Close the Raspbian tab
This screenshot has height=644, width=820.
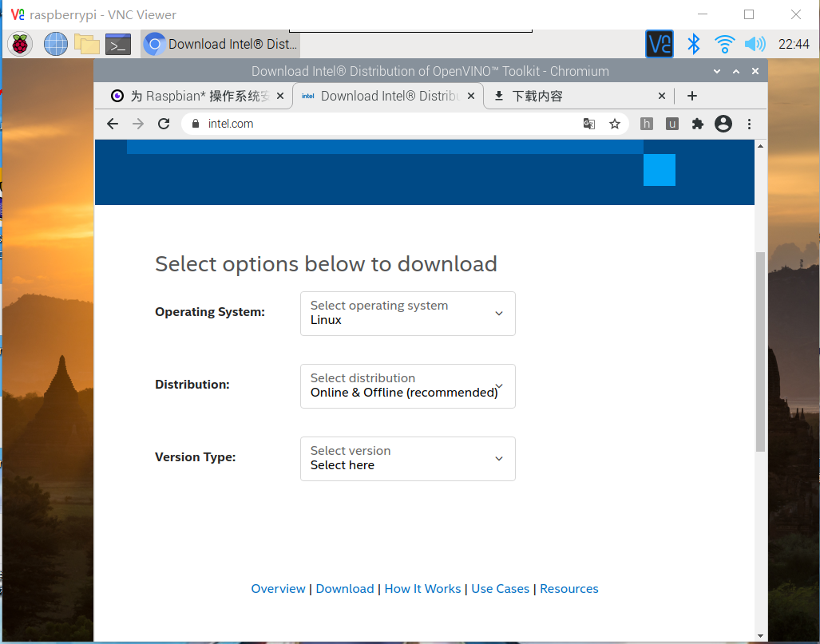click(279, 97)
